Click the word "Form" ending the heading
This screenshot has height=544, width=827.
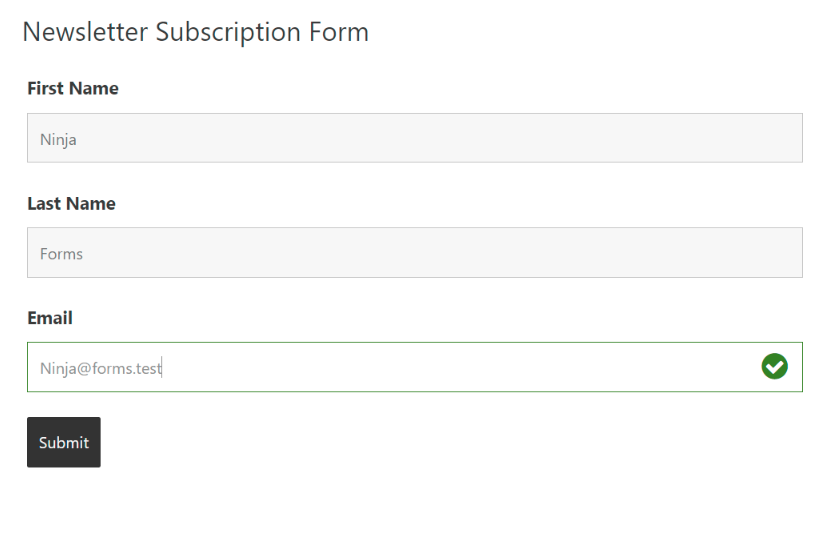pyautogui.click(x=339, y=32)
